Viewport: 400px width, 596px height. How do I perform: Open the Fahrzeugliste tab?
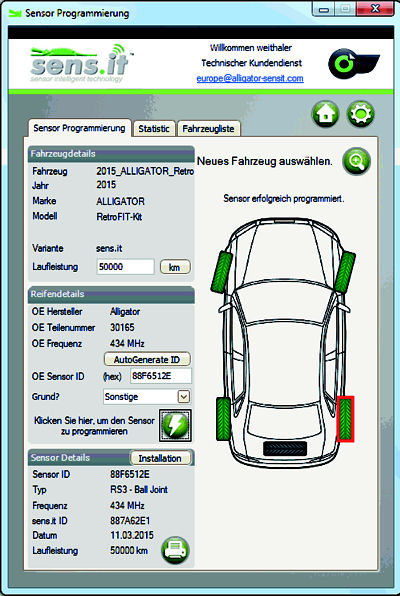point(208,129)
